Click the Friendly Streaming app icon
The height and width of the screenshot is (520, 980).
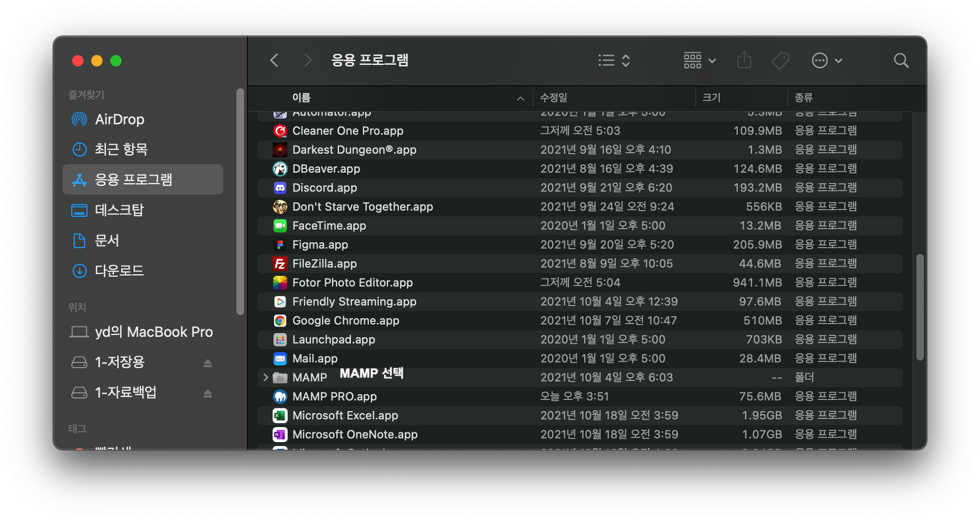(280, 302)
